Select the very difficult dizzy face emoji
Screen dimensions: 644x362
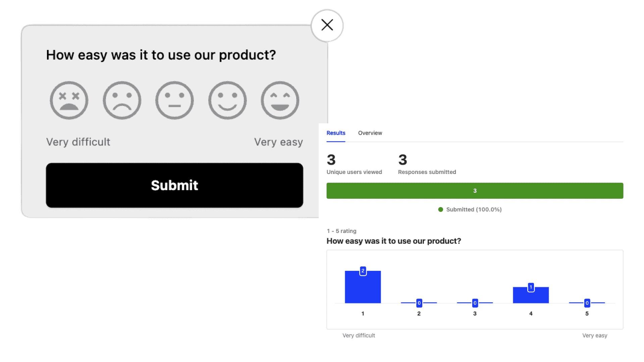tap(69, 100)
